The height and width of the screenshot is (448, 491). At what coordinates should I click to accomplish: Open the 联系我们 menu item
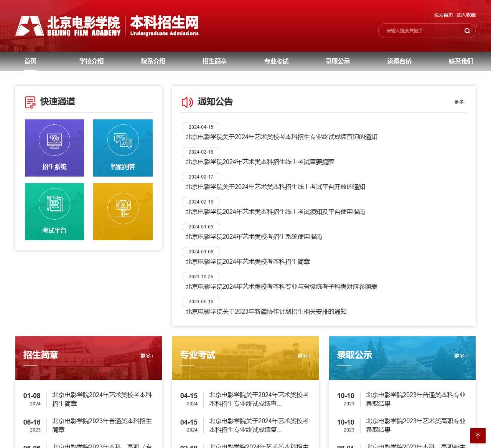coord(461,61)
